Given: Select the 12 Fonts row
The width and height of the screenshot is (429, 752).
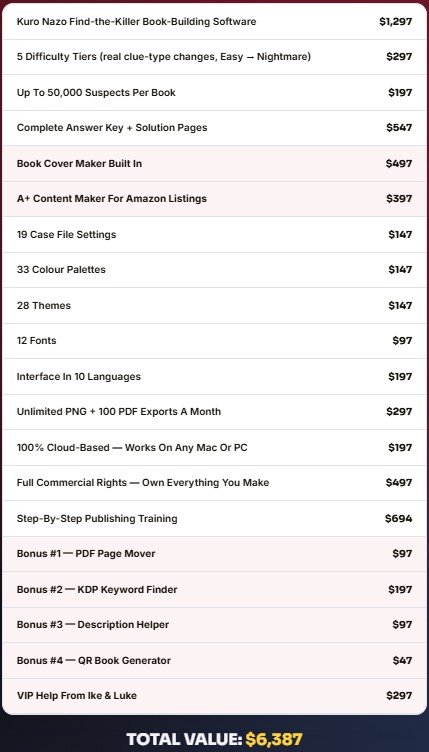Looking at the screenshot, I should pos(214,341).
